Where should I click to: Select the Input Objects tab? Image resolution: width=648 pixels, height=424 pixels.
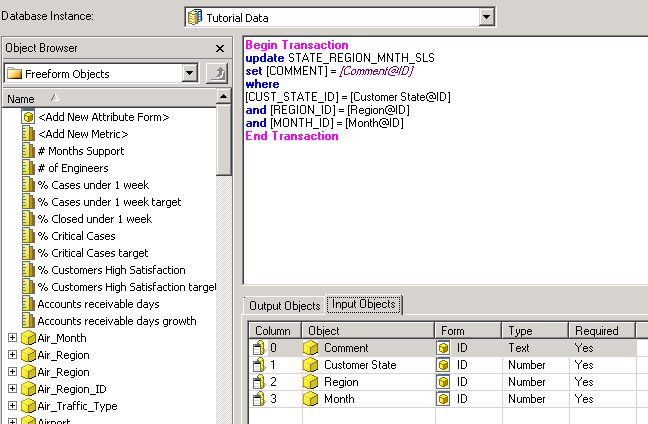364,305
